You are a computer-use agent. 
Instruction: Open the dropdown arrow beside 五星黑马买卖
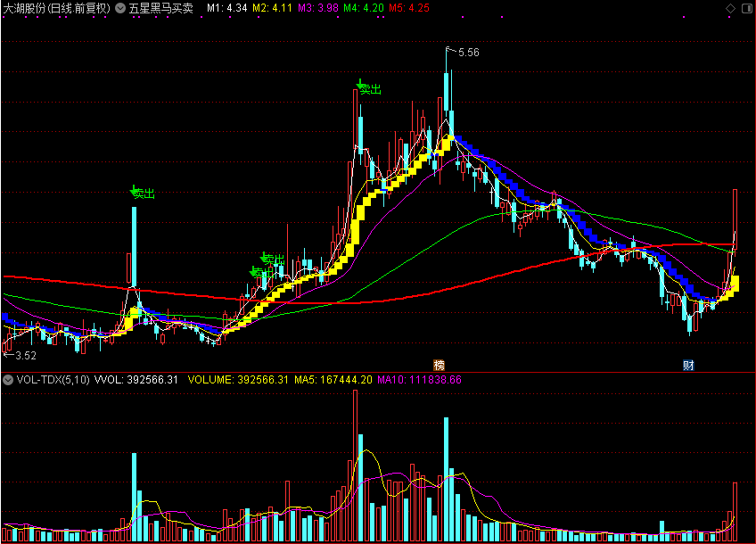click(x=120, y=8)
